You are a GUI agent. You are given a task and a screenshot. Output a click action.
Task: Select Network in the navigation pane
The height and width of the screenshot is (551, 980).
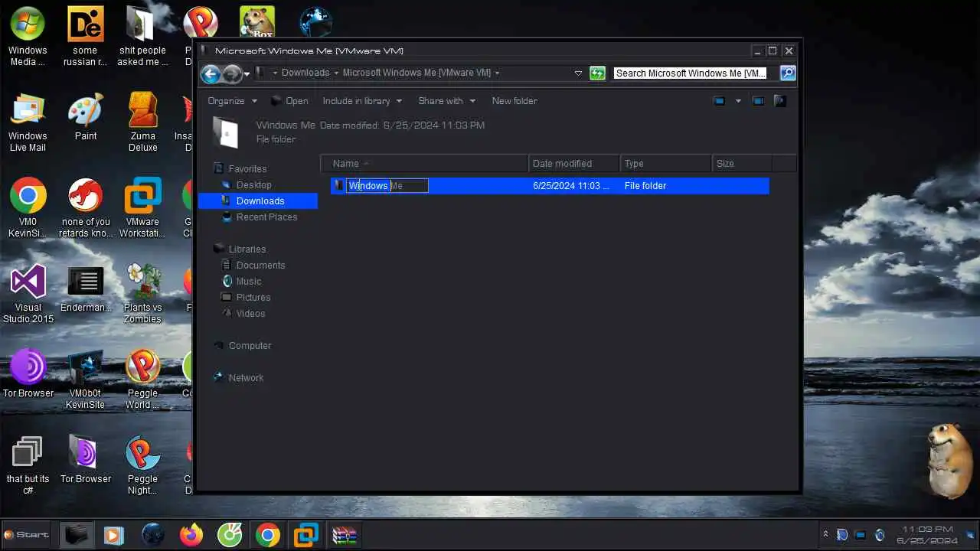pos(246,377)
